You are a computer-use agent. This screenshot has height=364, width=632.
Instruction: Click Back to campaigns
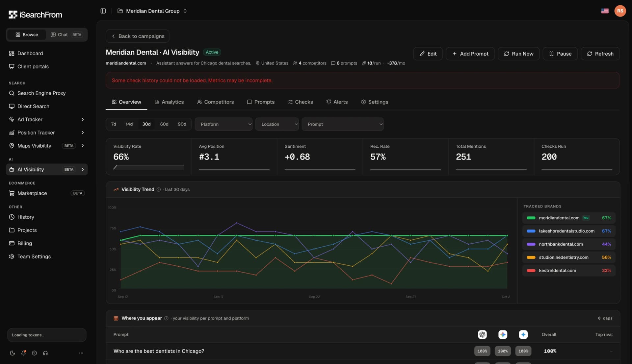tap(137, 36)
